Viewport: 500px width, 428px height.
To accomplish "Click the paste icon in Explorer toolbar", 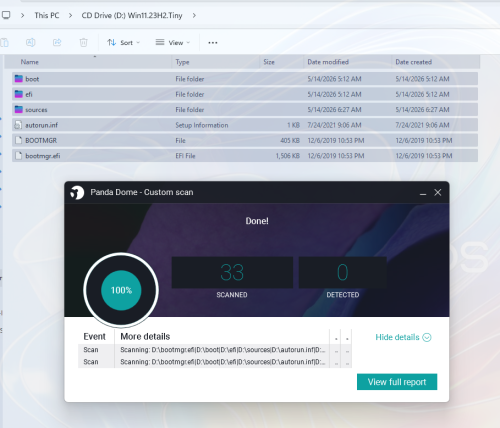I will coord(5,42).
